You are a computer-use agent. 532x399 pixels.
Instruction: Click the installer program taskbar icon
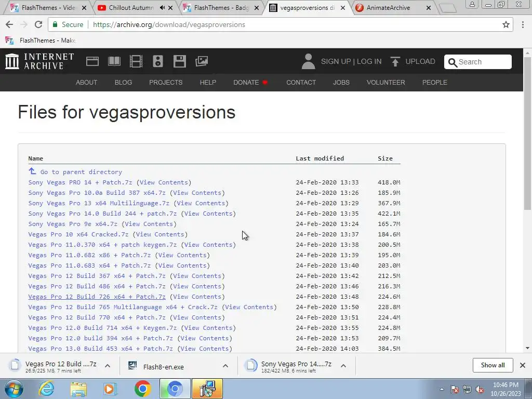[x=207, y=389]
